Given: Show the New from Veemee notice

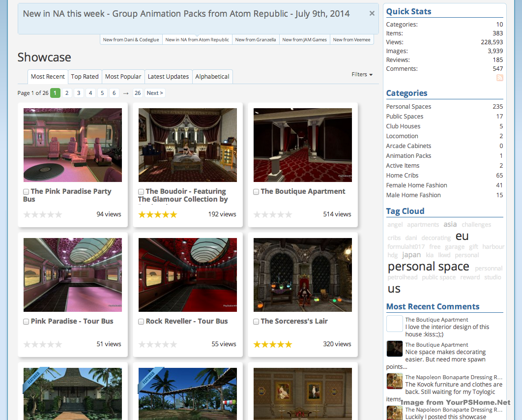Looking at the screenshot, I should coord(351,40).
